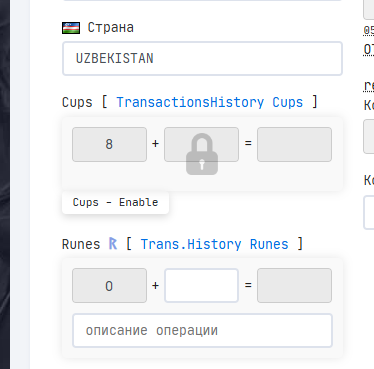Open the TransactionsHistory Cups link
The width and height of the screenshot is (374, 369).
(x=210, y=102)
